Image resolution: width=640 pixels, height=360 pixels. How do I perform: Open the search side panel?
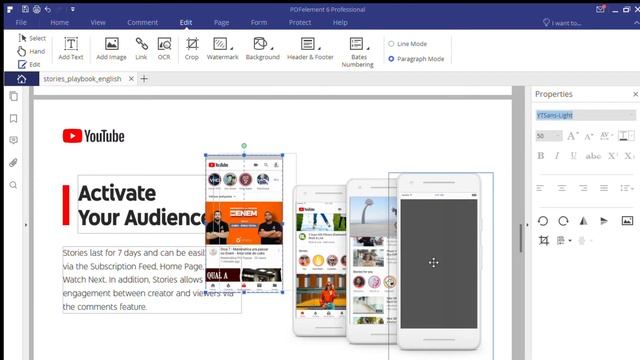tap(13, 185)
